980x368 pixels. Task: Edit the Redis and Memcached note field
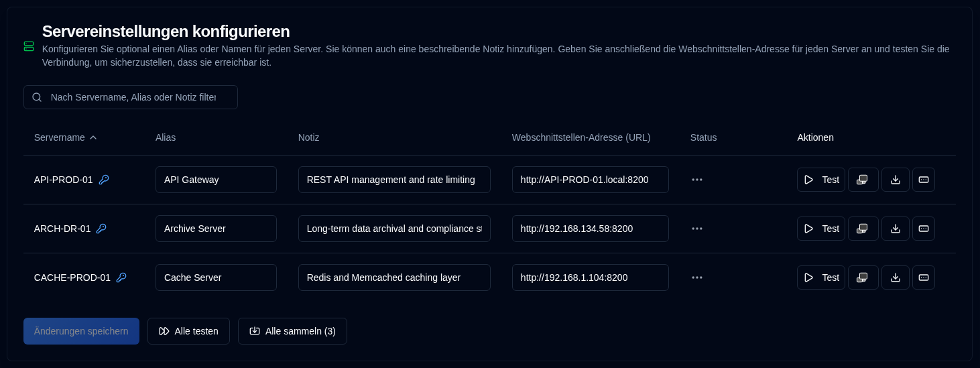tap(394, 278)
